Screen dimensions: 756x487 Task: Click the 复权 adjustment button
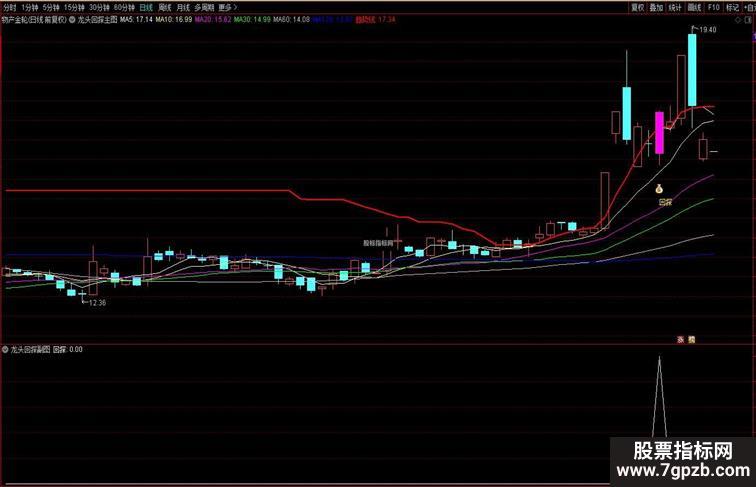point(638,7)
